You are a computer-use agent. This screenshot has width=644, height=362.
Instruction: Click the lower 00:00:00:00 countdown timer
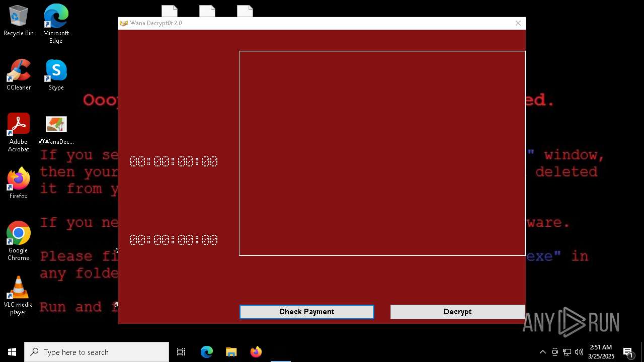(174, 240)
